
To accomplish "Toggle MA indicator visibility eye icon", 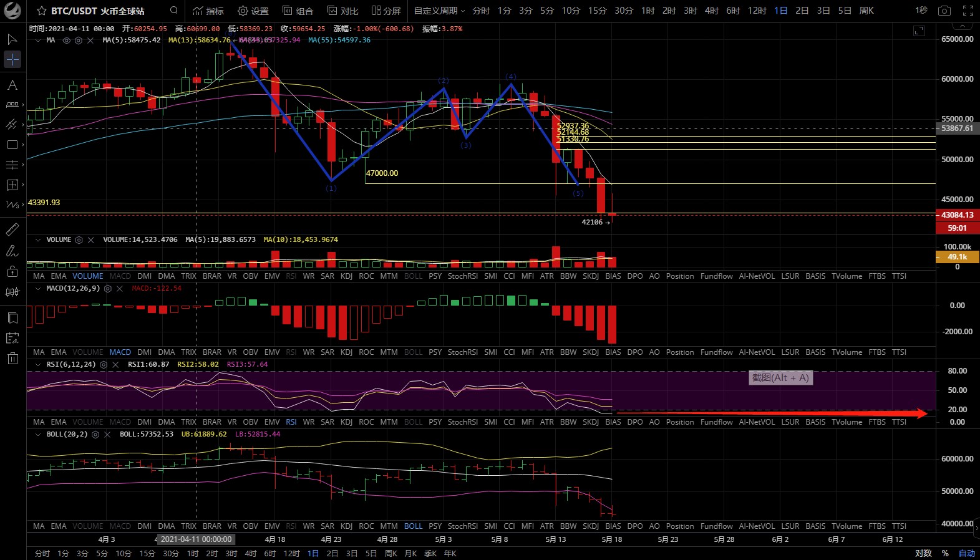I will click(67, 40).
